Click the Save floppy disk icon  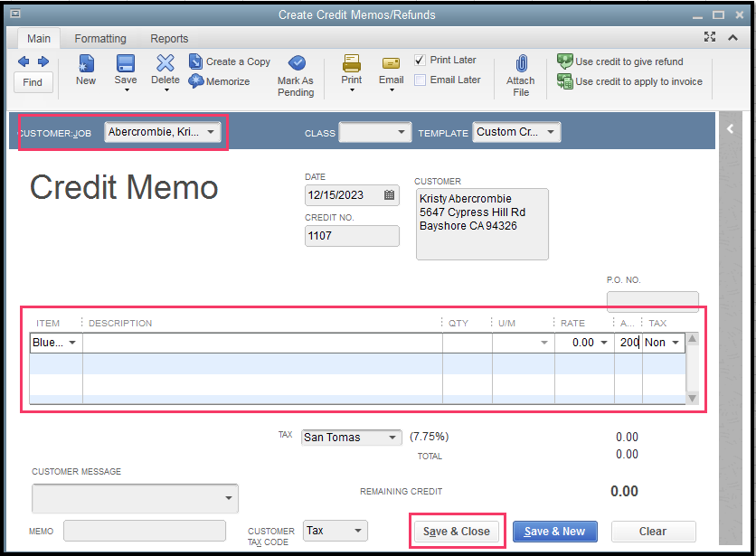click(x=126, y=63)
